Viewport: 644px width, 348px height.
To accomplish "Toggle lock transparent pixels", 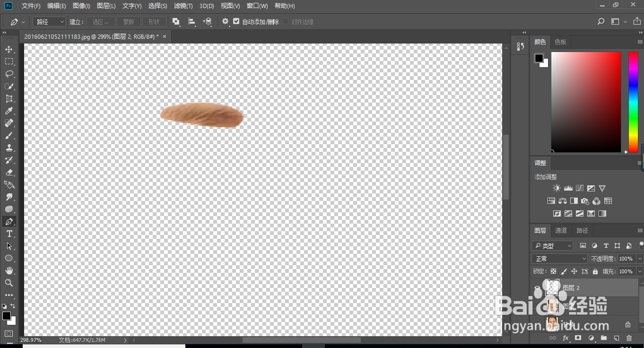I will point(553,271).
